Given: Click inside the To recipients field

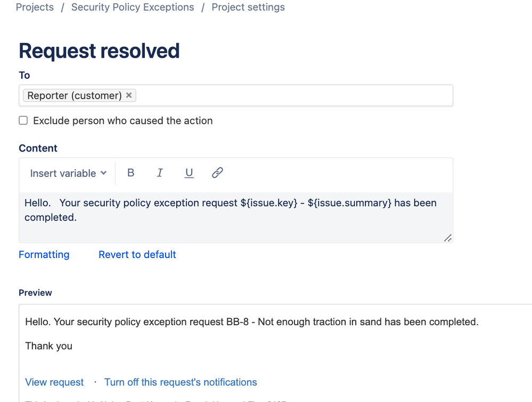Looking at the screenshot, I should [x=293, y=95].
